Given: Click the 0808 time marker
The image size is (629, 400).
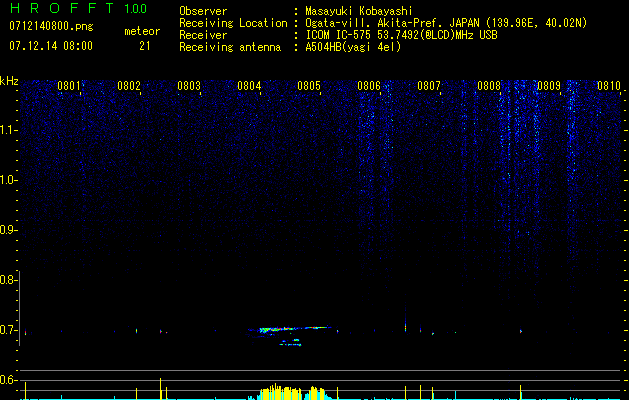Looking at the screenshot, I should pos(489,86).
